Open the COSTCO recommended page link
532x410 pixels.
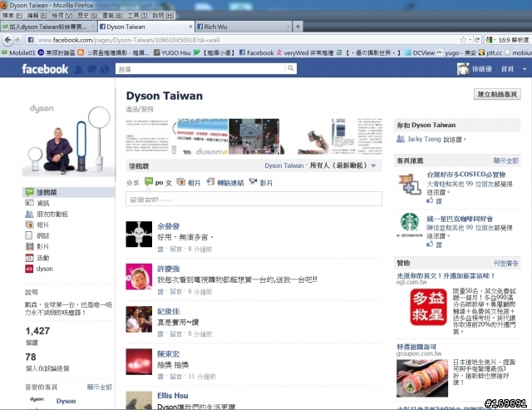coord(466,175)
